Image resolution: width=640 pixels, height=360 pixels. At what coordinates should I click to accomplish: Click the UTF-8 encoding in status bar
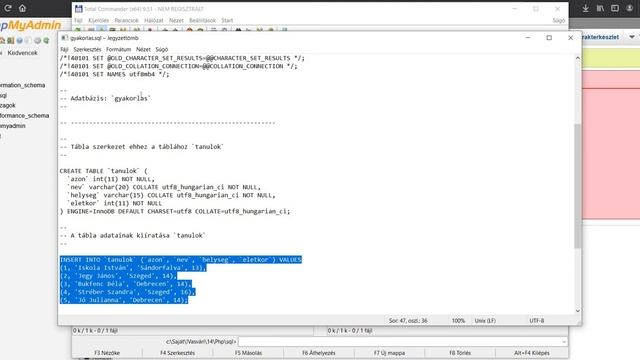pyautogui.click(x=537, y=321)
